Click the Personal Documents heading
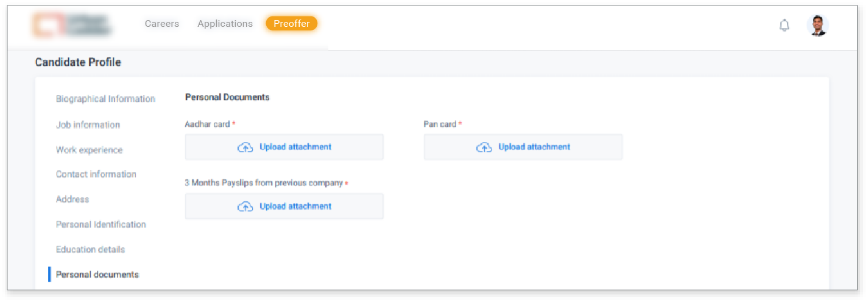 pyautogui.click(x=227, y=97)
